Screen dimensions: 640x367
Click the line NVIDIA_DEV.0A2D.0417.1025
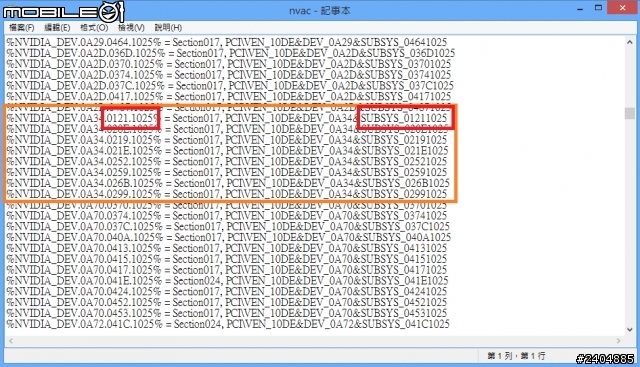pos(229,97)
